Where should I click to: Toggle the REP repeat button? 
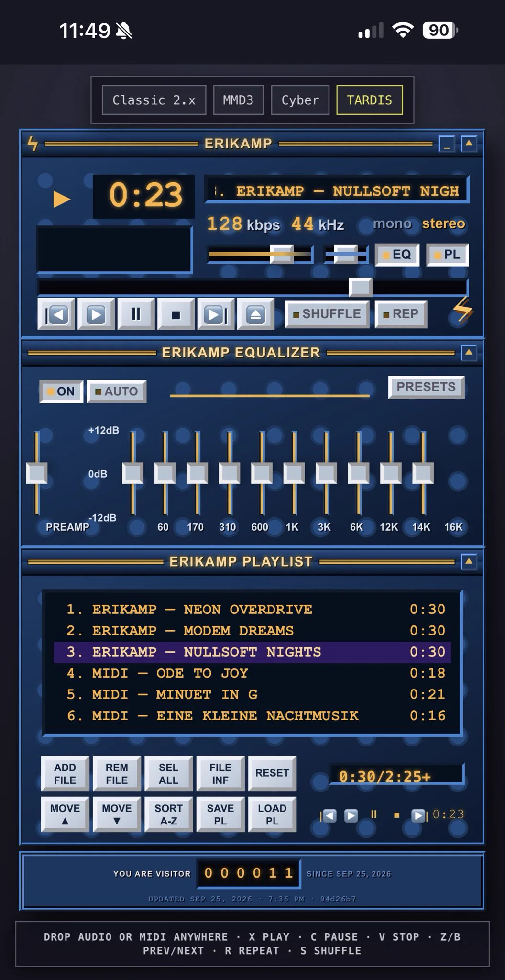[x=401, y=314]
